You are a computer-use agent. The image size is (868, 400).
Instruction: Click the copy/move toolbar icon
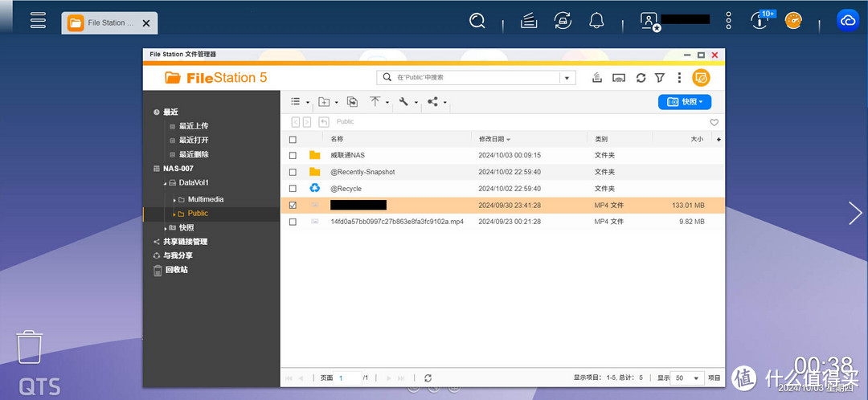[x=352, y=102]
